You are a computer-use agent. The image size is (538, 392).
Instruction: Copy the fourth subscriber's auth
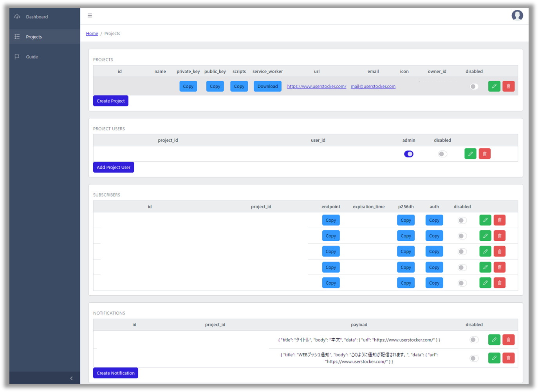[434, 267]
